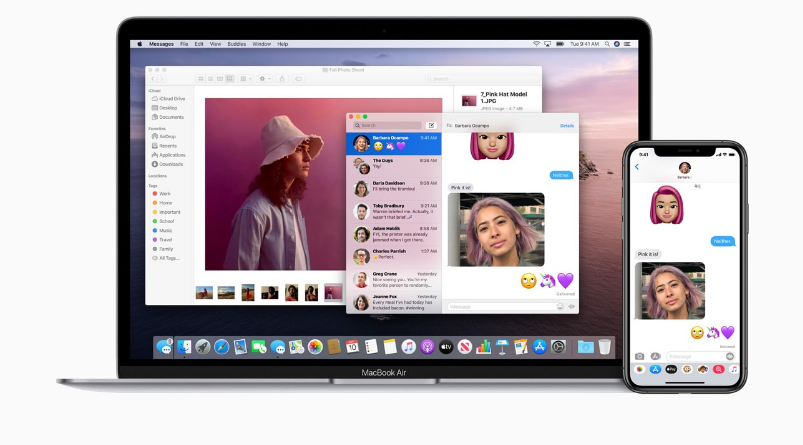This screenshot has height=445, width=803.
Task: Open Finder from the dock
Action: click(x=184, y=347)
